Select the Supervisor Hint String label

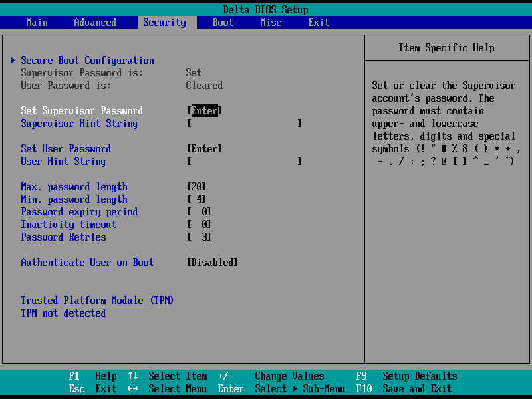click(79, 124)
